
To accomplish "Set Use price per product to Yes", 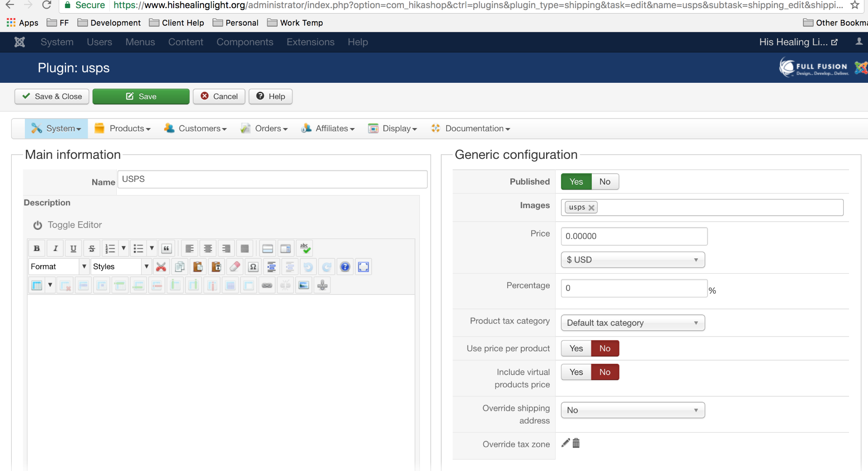I will tap(576, 348).
